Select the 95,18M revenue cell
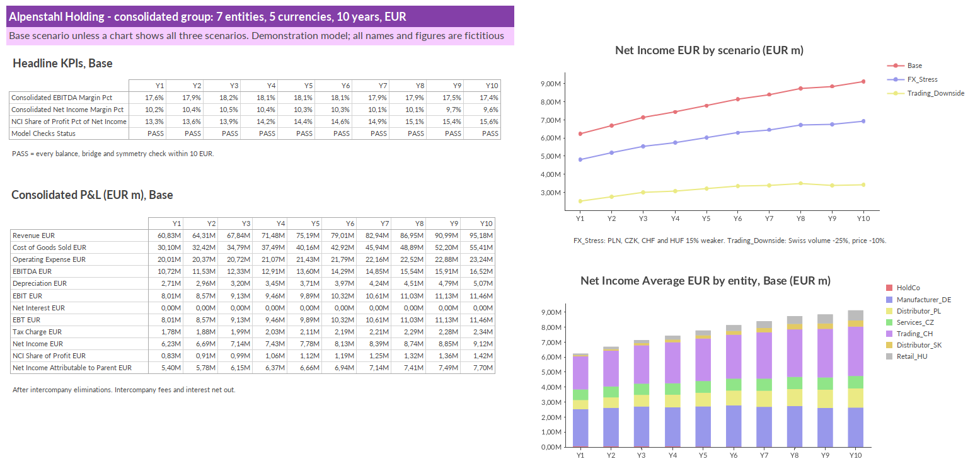 coord(478,235)
